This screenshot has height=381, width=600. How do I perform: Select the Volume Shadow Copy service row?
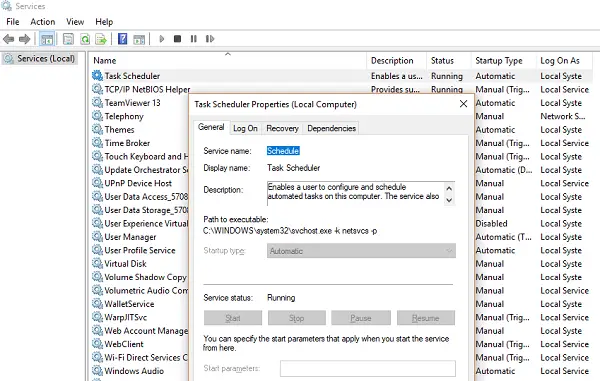click(x=145, y=277)
